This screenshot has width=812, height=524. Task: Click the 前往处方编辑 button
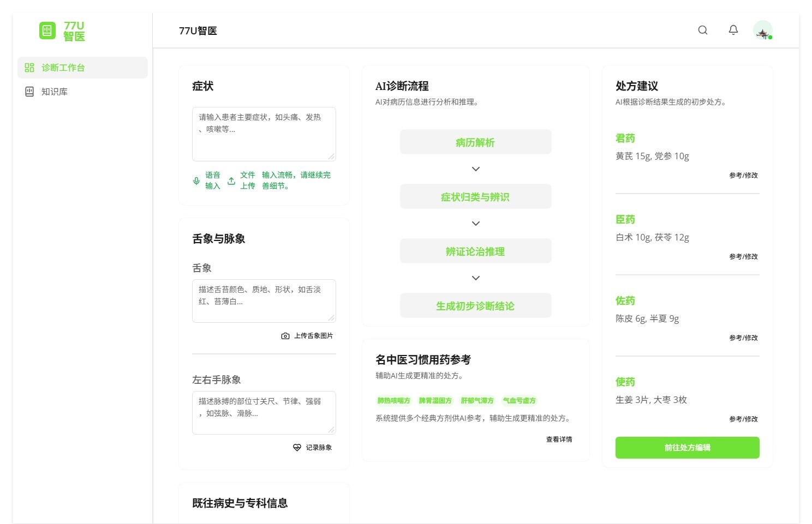coord(687,448)
